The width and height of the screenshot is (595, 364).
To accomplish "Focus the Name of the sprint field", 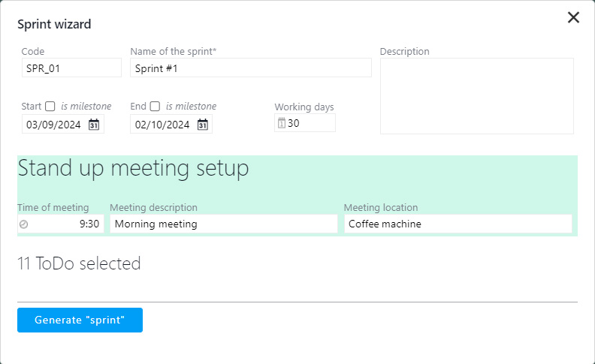I will coord(250,68).
